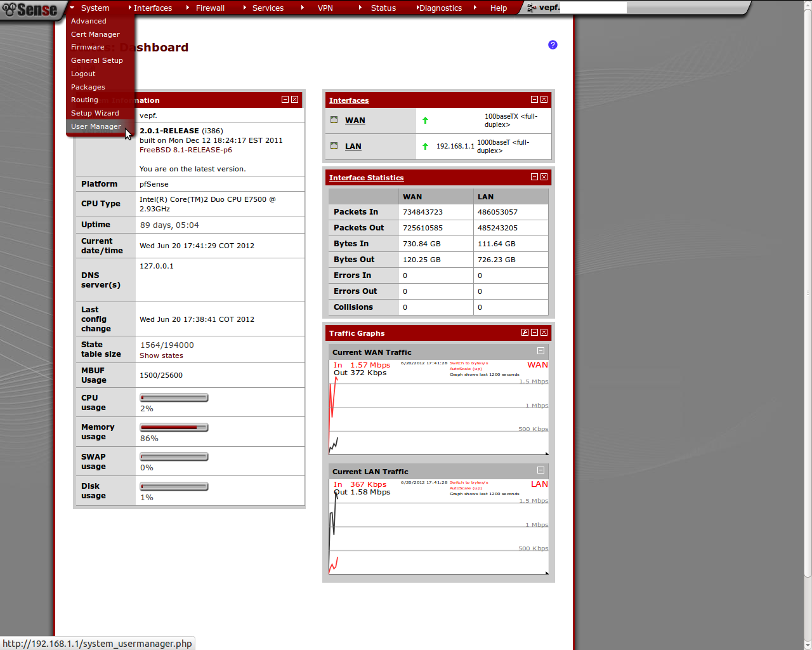Click the LAN interface card icon
This screenshot has width=812, height=650.
click(x=334, y=146)
